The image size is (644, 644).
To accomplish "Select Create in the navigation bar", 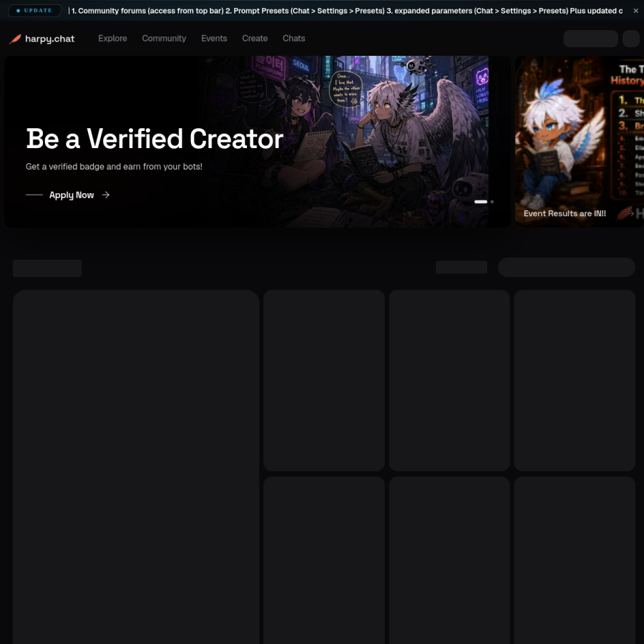I will pos(255,38).
